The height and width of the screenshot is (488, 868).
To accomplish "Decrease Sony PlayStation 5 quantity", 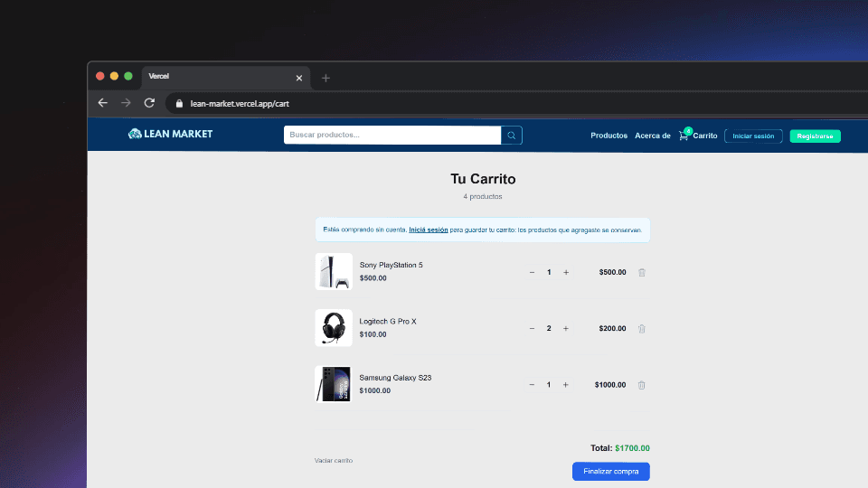I will (x=532, y=272).
